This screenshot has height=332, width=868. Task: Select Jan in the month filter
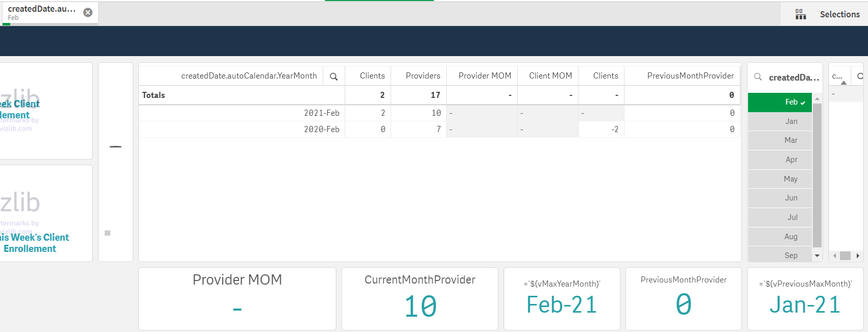click(780, 121)
